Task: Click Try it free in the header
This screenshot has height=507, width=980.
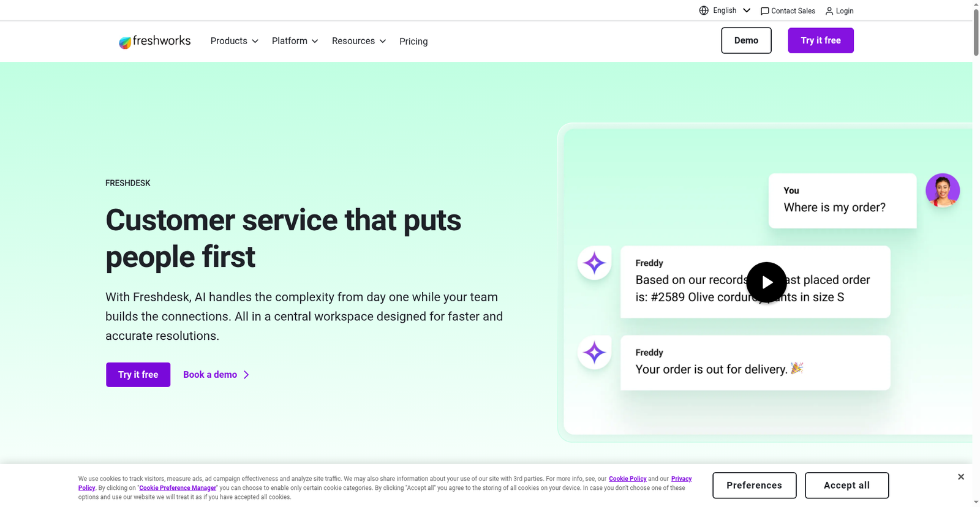Action: (x=820, y=40)
